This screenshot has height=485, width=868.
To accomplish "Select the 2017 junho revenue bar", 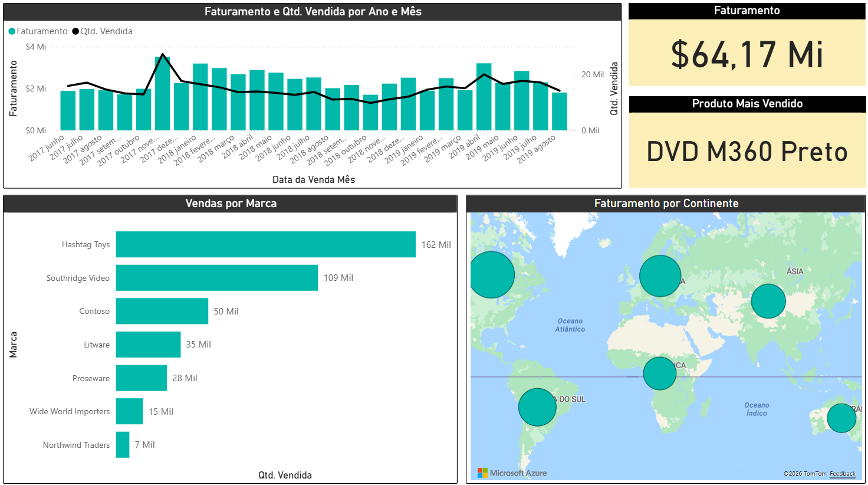I will click(x=68, y=110).
